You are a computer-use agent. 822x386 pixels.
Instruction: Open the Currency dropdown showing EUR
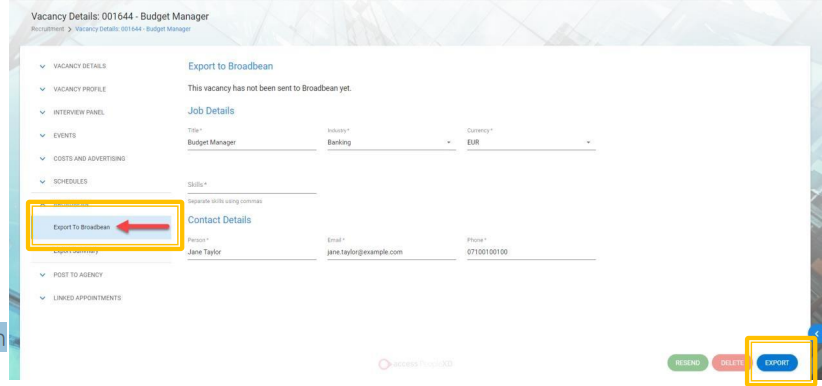pyautogui.click(x=531, y=142)
